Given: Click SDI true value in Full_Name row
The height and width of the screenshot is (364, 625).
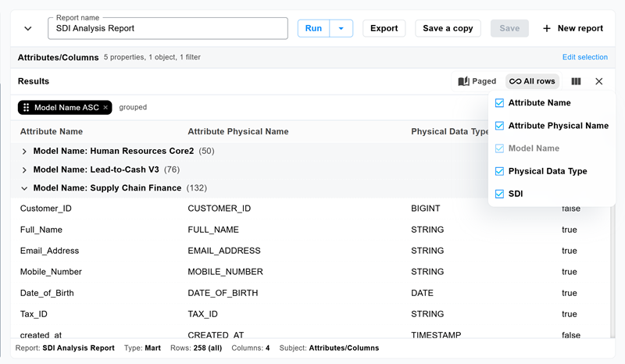Looking at the screenshot, I should coord(570,230).
